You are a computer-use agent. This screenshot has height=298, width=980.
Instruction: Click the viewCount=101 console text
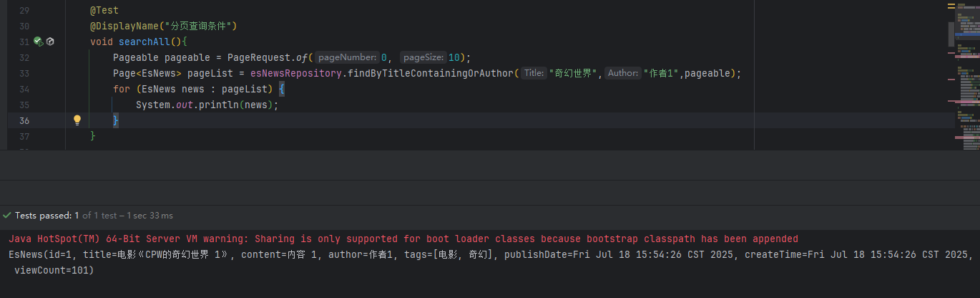click(x=54, y=270)
